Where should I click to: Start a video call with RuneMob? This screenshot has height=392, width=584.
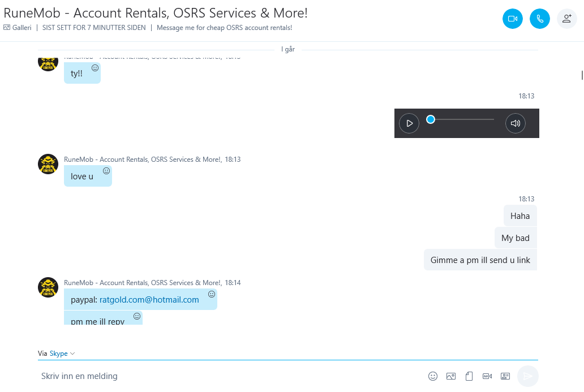click(x=513, y=19)
